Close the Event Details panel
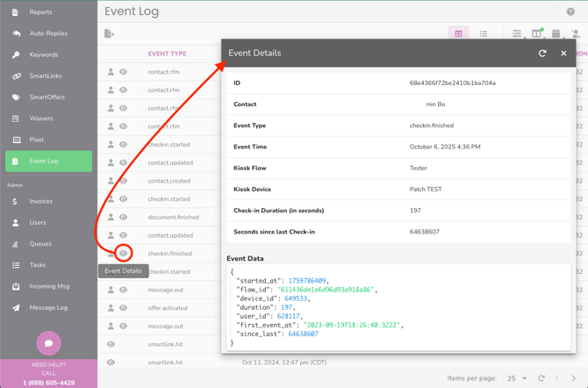This screenshot has width=588, height=388. [x=563, y=53]
